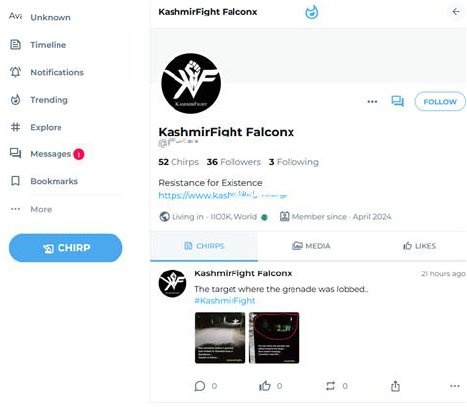Open the Explore hashtag page

[x=36, y=127]
